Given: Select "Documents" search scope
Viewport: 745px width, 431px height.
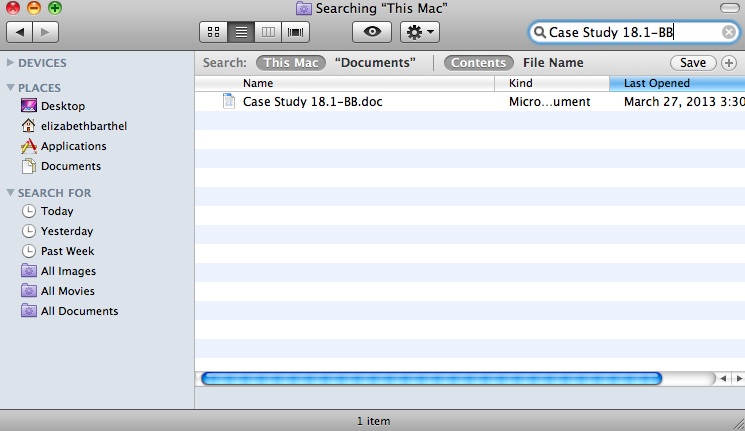Looking at the screenshot, I should 375,63.
